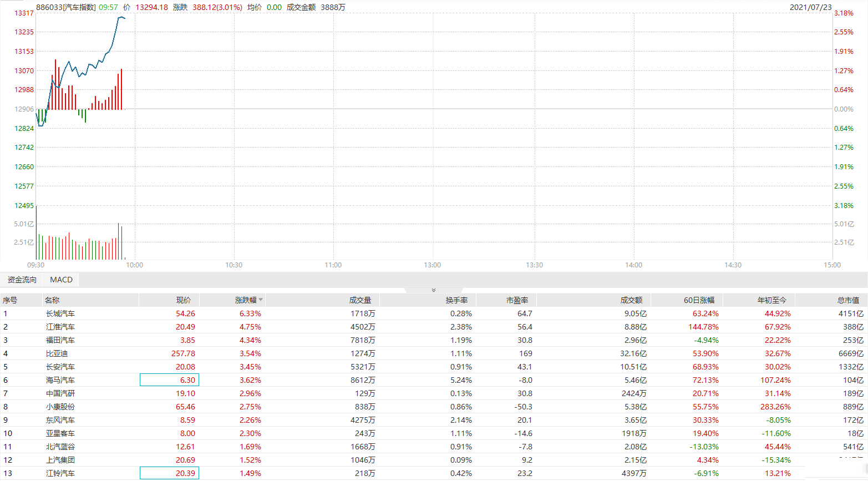Select the 亚星客车 stock name
This screenshot has width=868, height=481.
[x=60, y=433]
